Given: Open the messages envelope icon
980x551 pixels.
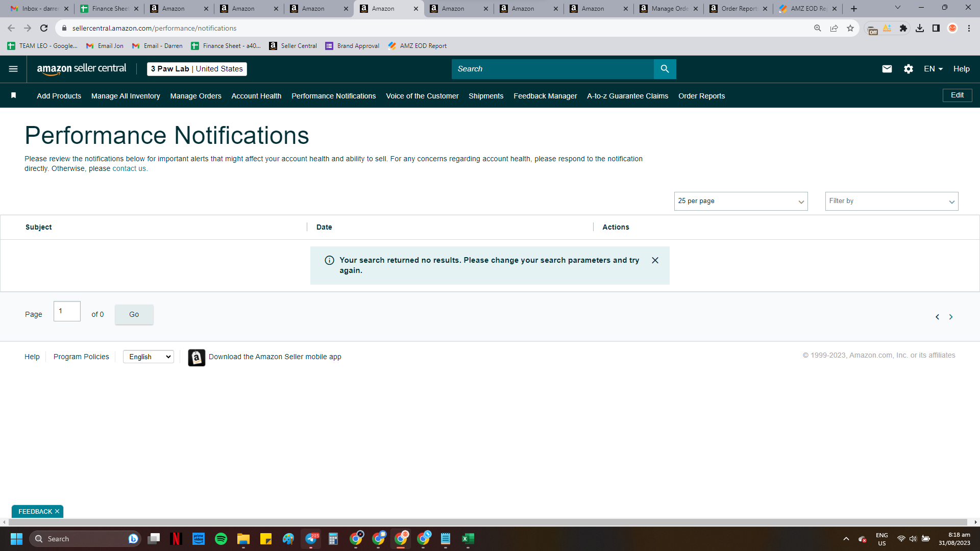Looking at the screenshot, I should [887, 69].
